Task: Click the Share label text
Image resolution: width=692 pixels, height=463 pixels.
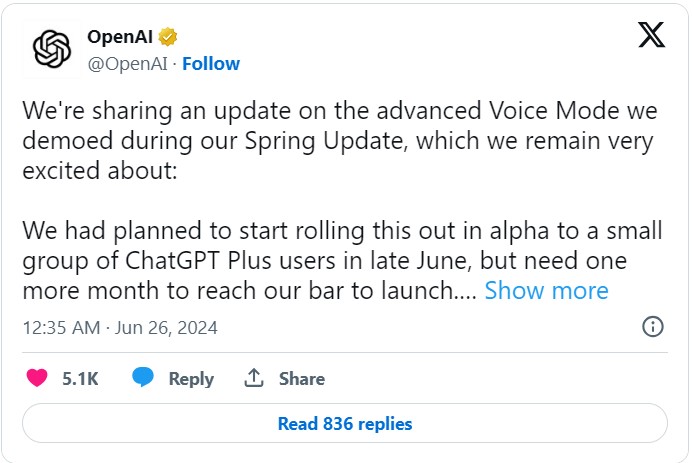Action: pos(302,379)
